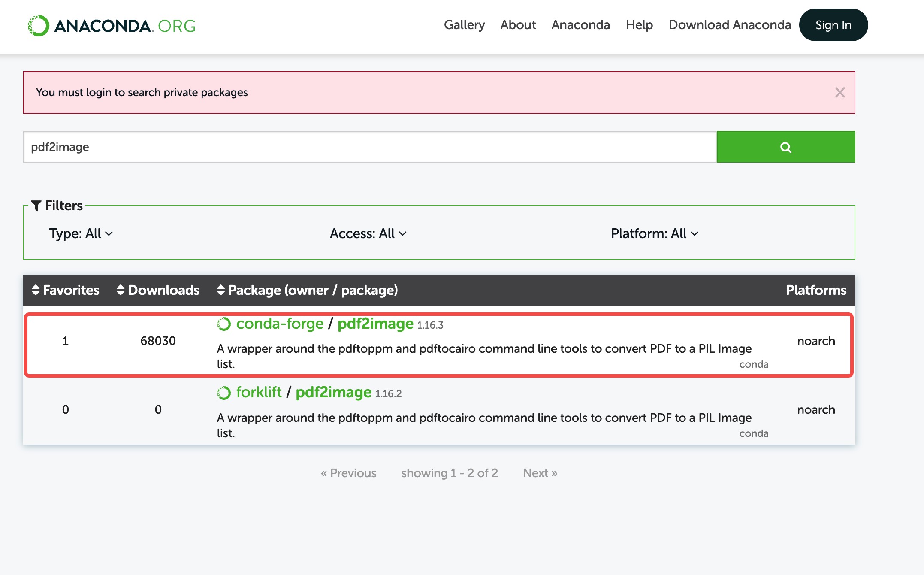The height and width of the screenshot is (575, 924).
Task: Sort by Favorites column arrows
Action: coord(36,290)
